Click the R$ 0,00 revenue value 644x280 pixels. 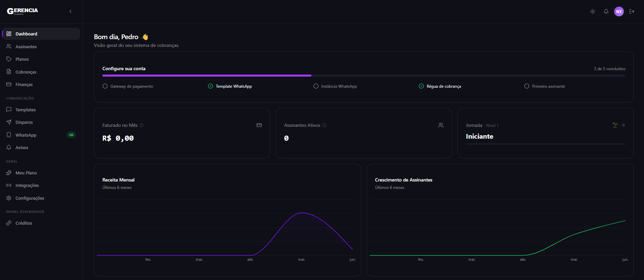point(118,138)
